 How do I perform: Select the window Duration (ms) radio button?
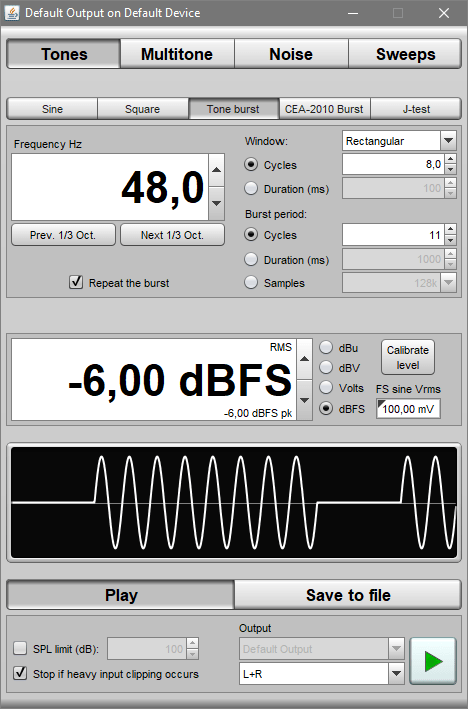[251, 188]
